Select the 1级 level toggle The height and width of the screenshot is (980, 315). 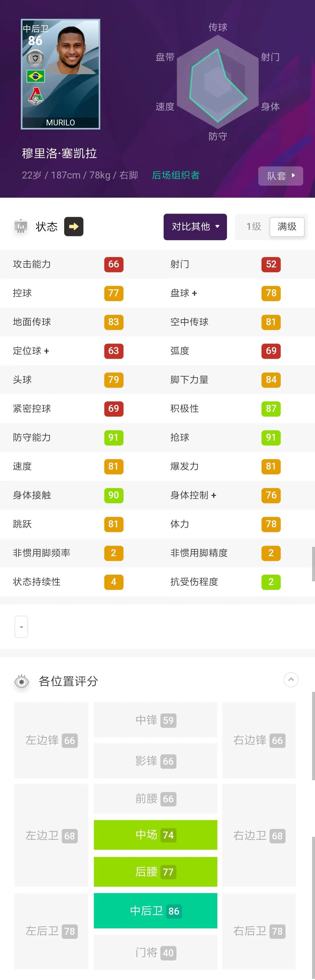253,227
